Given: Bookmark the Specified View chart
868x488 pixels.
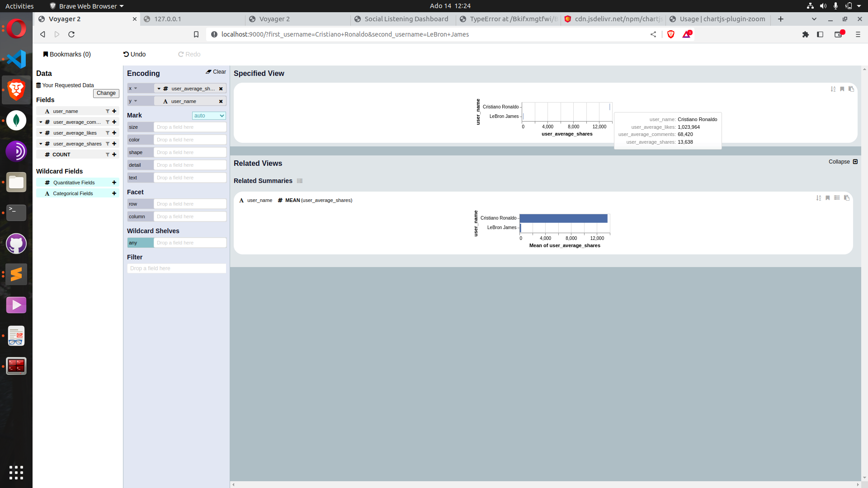Looking at the screenshot, I should [842, 89].
